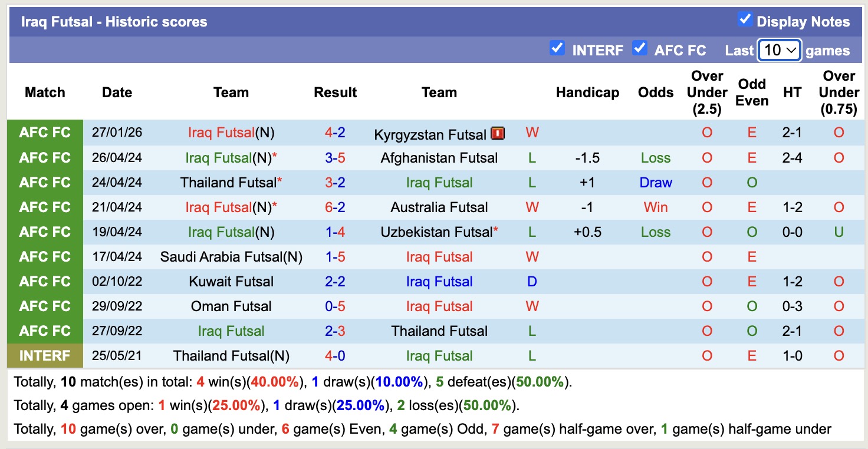Click the 0-5 score for Oman match
868x449 pixels.
pyautogui.click(x=335, y=306)
